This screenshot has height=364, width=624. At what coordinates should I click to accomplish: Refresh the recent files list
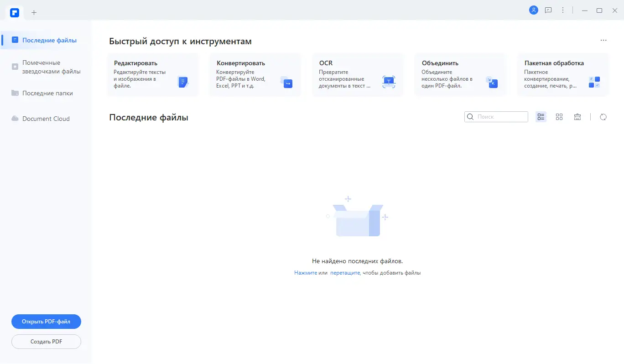(x=603, y=117)
